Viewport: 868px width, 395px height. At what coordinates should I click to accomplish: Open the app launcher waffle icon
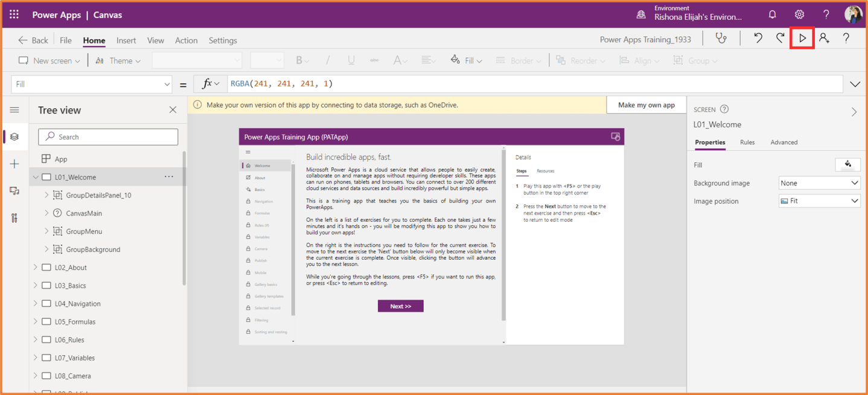(x=14, y=14)
